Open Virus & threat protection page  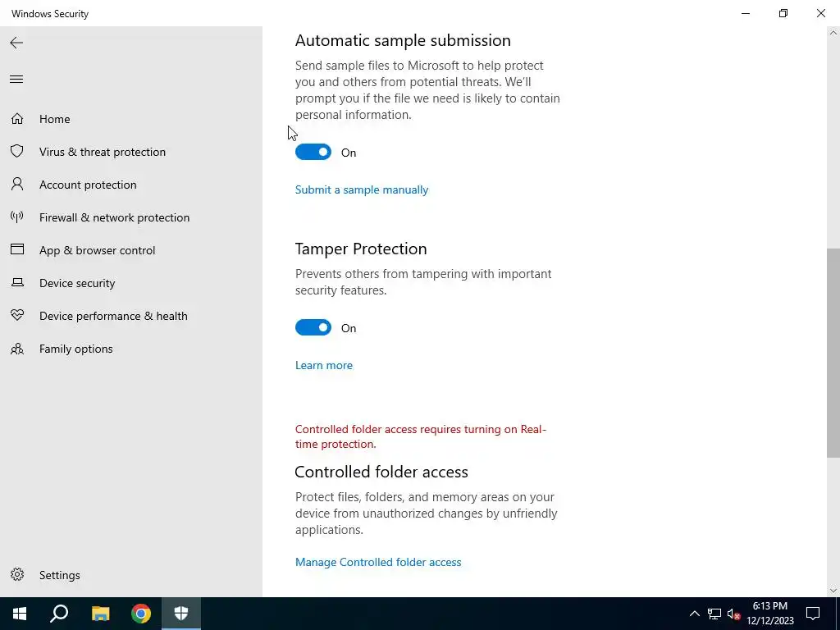coord(103,152)
